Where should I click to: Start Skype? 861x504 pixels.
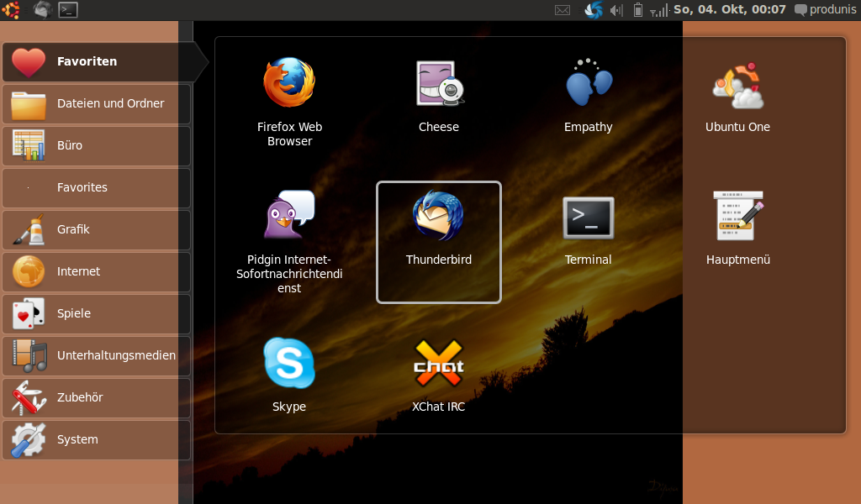coord(289,375)
